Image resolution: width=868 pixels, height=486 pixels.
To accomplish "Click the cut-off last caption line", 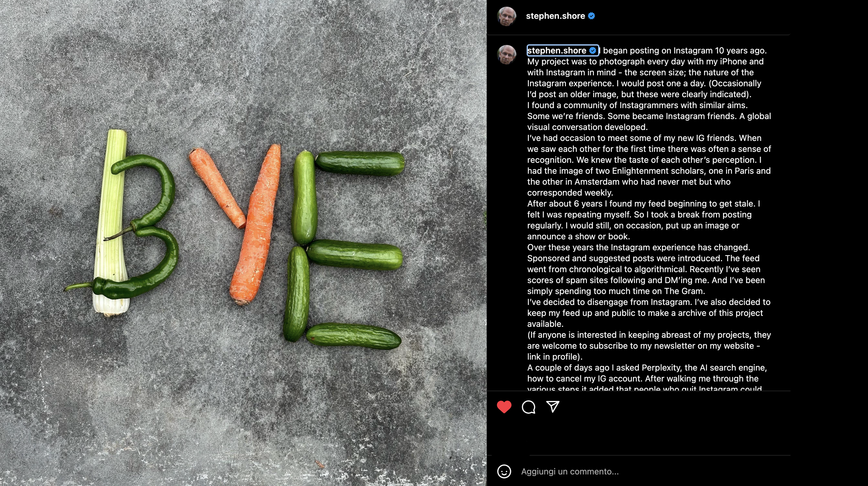I will point(644,388).
